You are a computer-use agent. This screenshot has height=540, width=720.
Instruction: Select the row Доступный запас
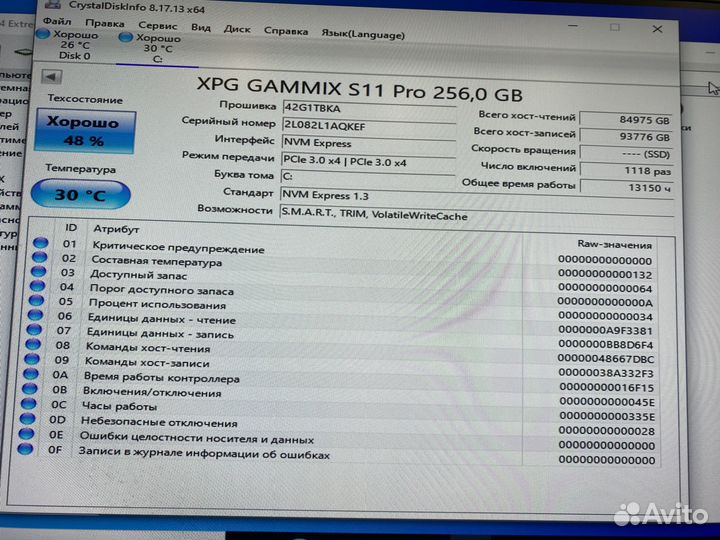click(x=343, y=280)
